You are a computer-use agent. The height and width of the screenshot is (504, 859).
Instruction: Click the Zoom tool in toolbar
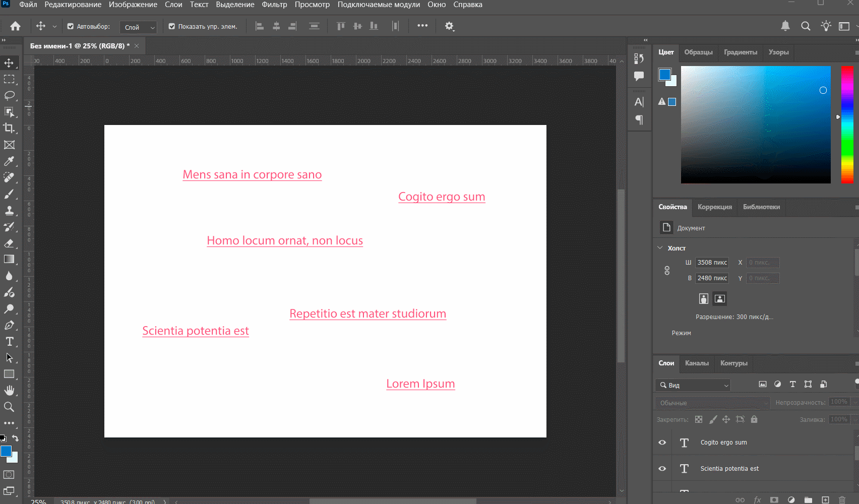(x=9, y=407)
